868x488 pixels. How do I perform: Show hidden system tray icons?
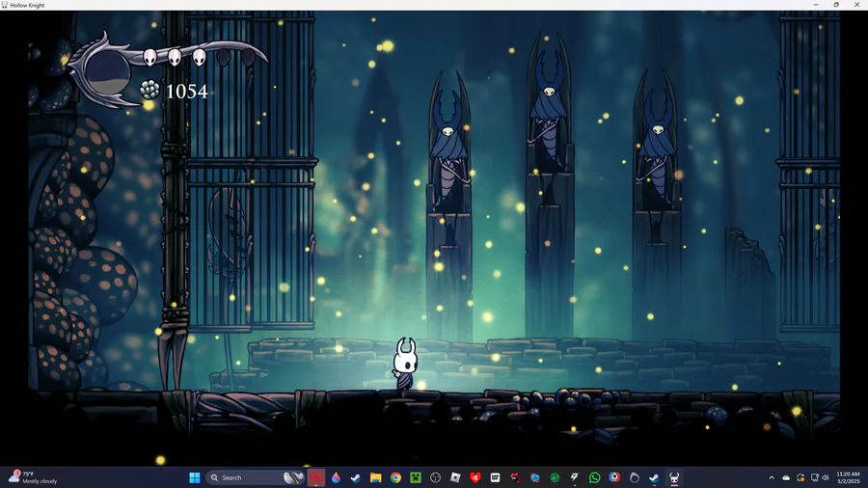772,477
